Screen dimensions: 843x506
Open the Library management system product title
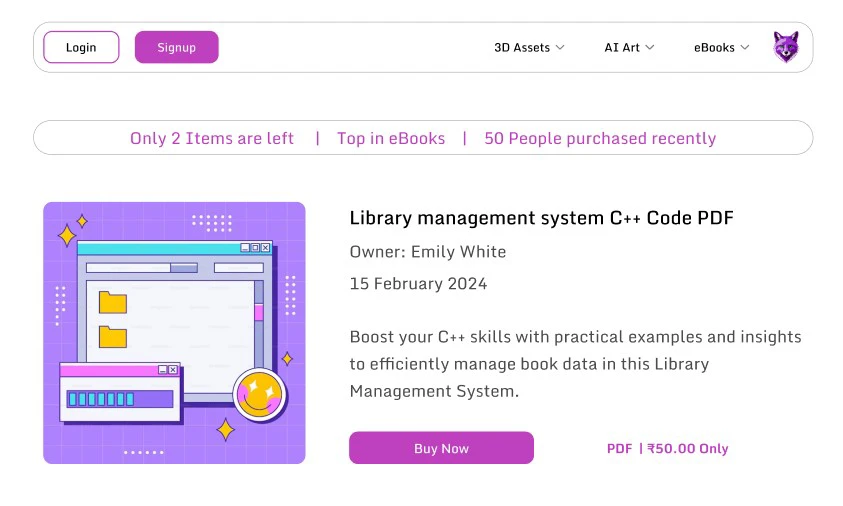541,218
